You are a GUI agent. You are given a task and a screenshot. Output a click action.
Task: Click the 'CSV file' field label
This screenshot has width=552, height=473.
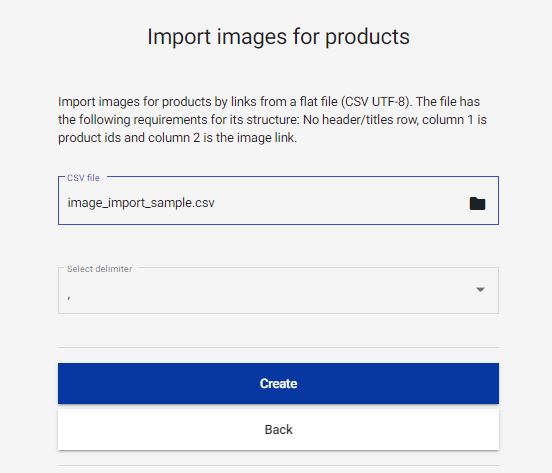(83, 178)
